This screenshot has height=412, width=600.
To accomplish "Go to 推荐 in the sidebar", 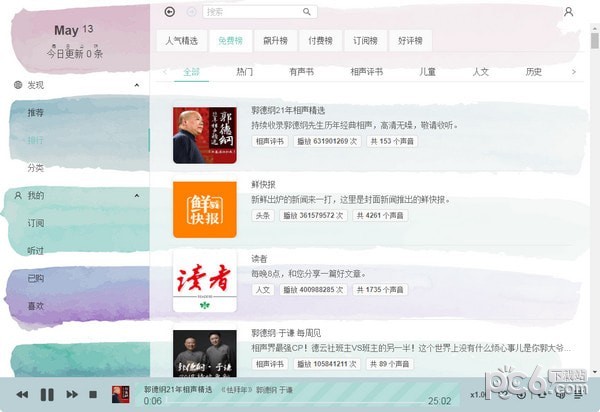I will tap(36, 112).
